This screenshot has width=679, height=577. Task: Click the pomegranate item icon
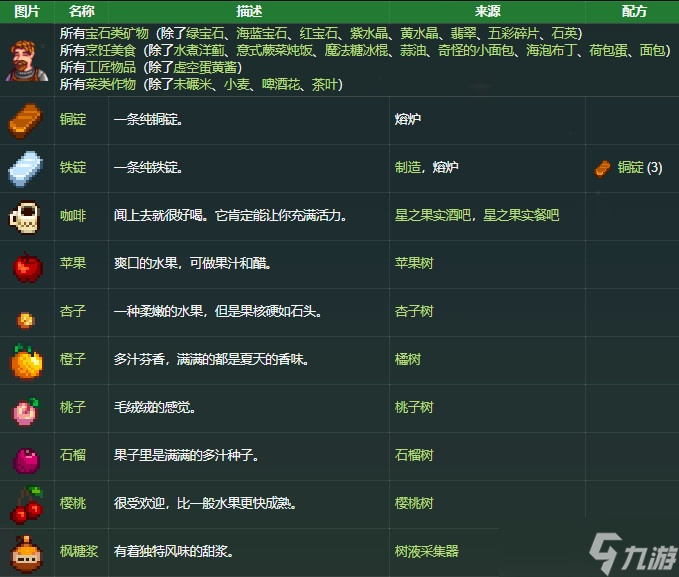[26, 460]
